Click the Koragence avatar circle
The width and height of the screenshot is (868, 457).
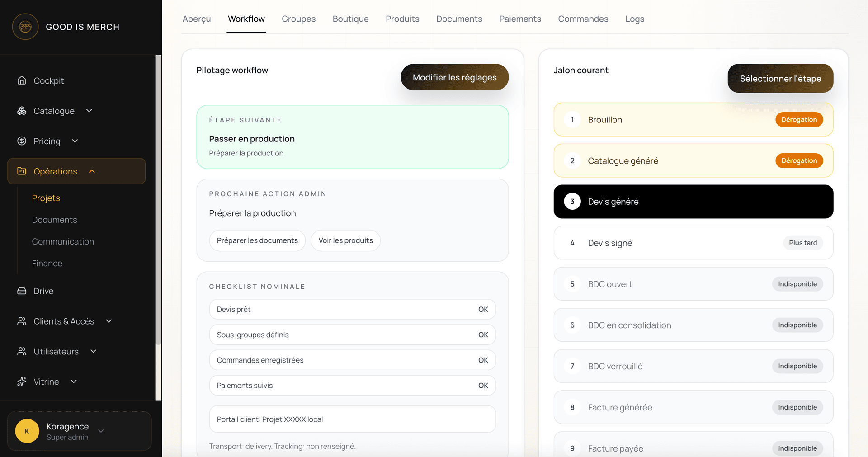(27, 431)
